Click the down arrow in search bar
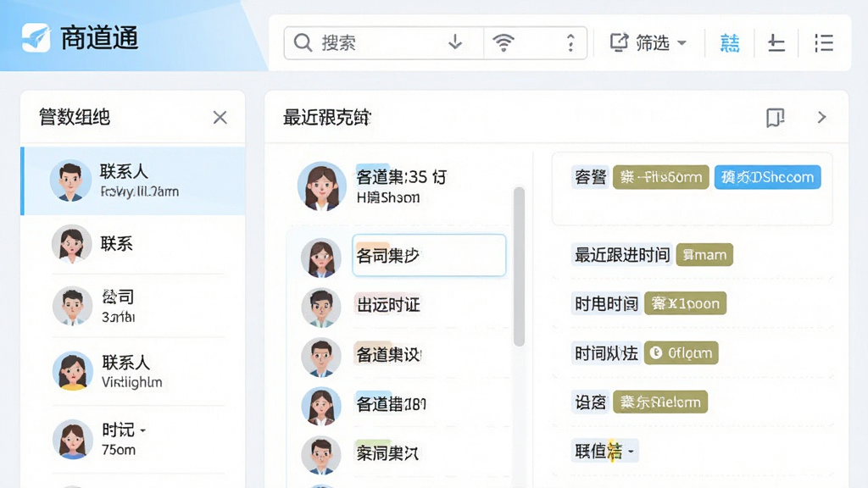Viewport: 868px width, 488px height. (x=455, y=42)
